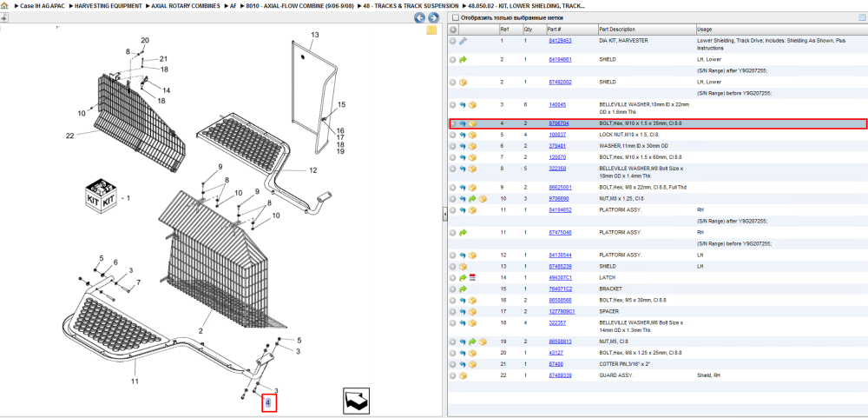The height and width of the screenshot is (418, 868).
Task: Click callout number 22 in diagram
Action: [69, 136]
